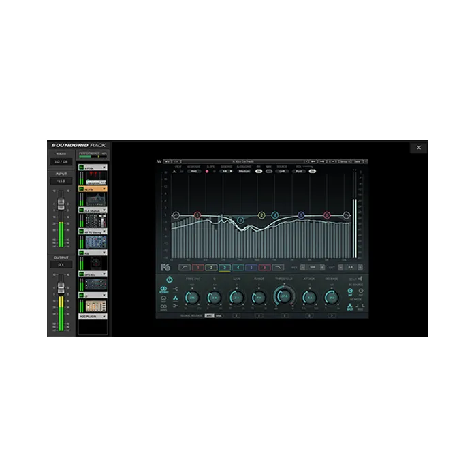The height and width of the screenshot is (476, 476).
Task: Click the Setup A button
Action: click(x=345, y=161)
